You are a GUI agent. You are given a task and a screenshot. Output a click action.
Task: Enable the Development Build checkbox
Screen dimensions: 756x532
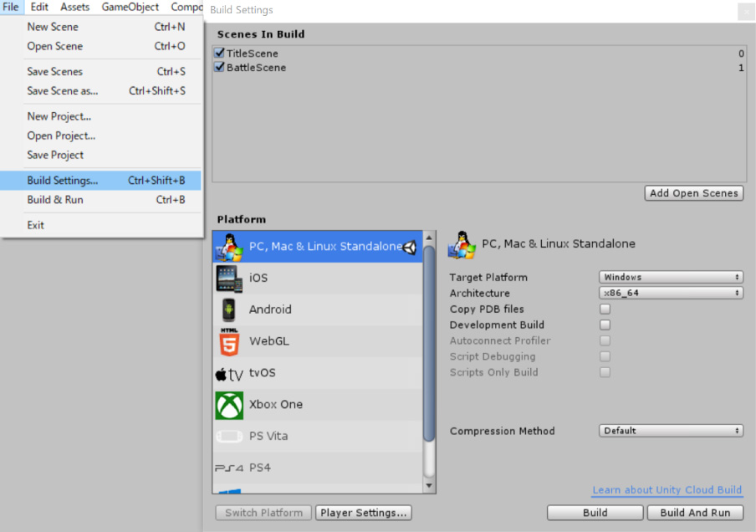(x=605, y=325)
